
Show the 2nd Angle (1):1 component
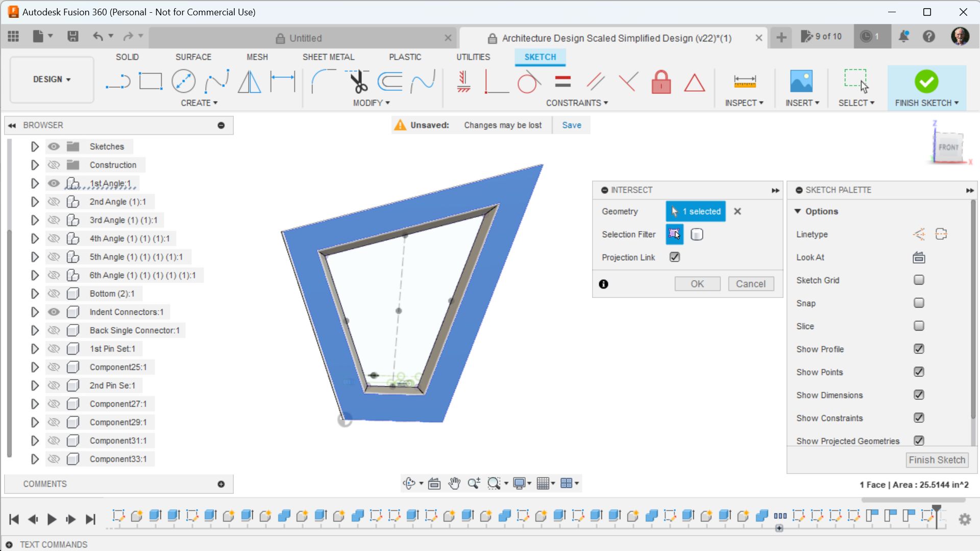click(x=54, y=202)
